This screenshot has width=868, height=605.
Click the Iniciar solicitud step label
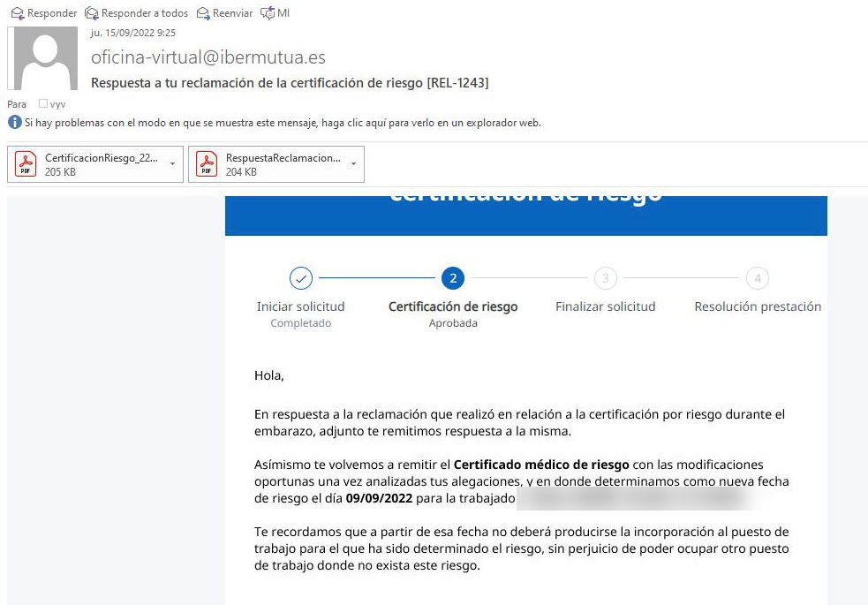click(x=300, y=306)
